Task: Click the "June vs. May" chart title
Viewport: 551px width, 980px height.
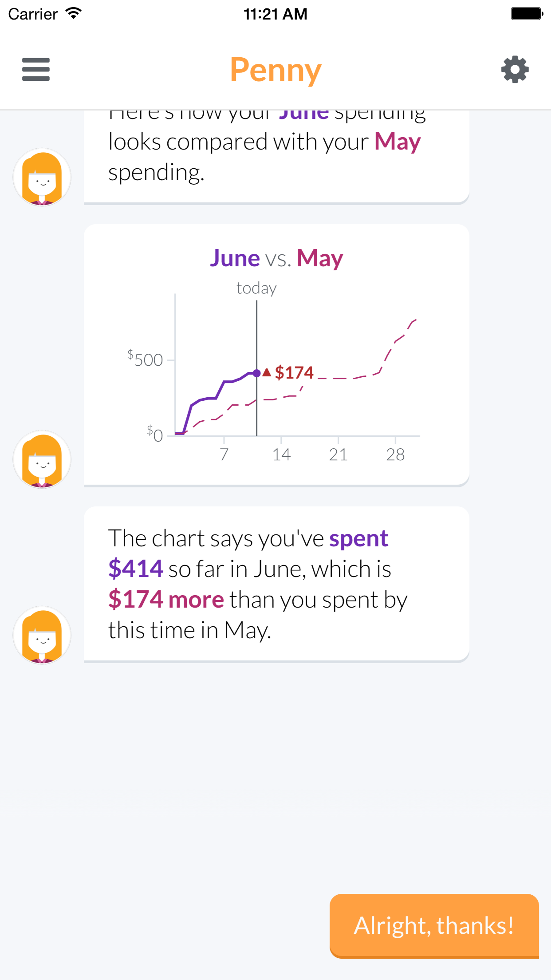Action: [276, 258]
